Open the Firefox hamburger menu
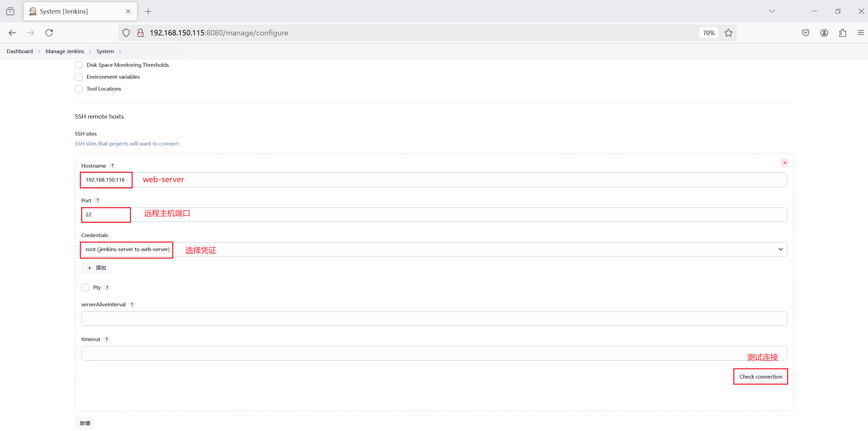 [861, 33]
